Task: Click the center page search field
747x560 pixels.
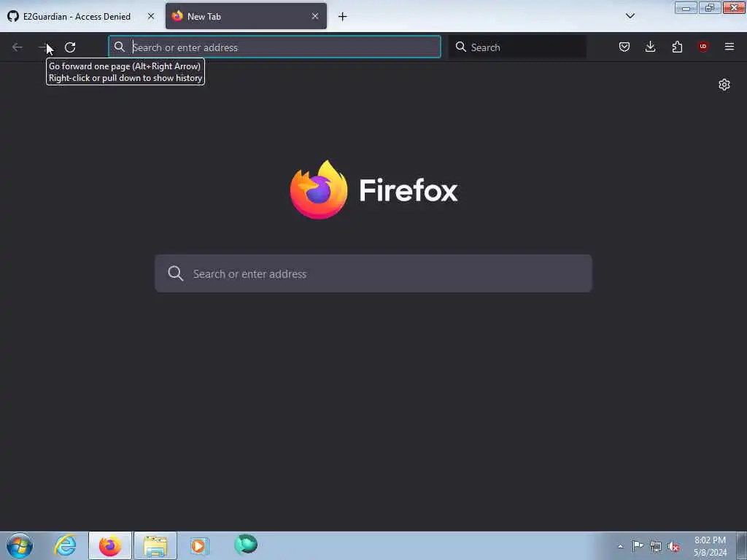Action: click(x=373, y=273)
